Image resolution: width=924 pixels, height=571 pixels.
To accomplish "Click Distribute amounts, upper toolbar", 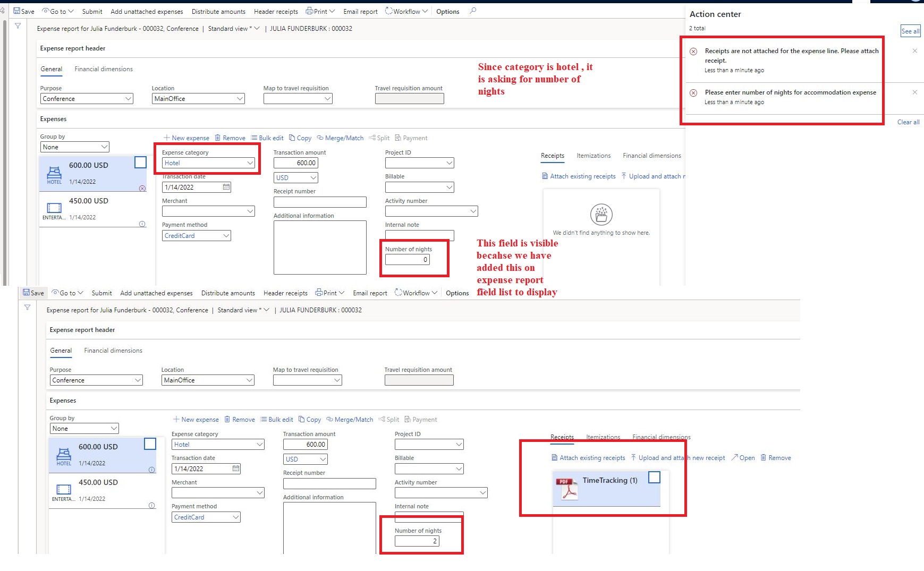I will [x=218, y=11].
